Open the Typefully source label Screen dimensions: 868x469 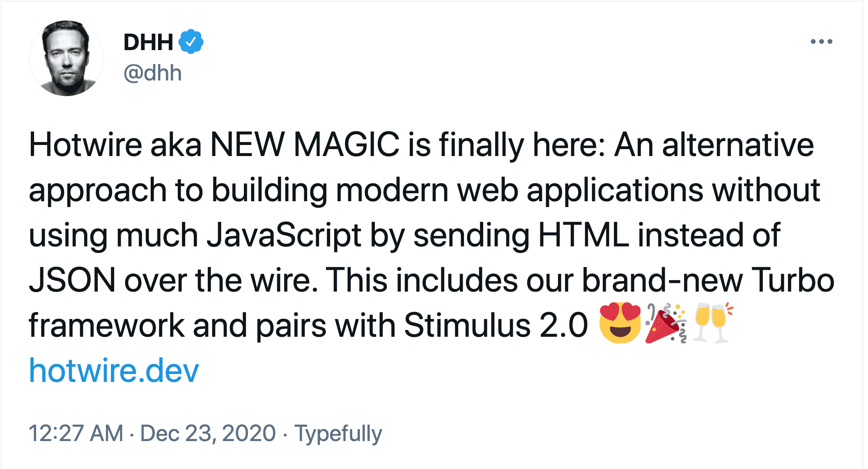click(x=338, y=434)
